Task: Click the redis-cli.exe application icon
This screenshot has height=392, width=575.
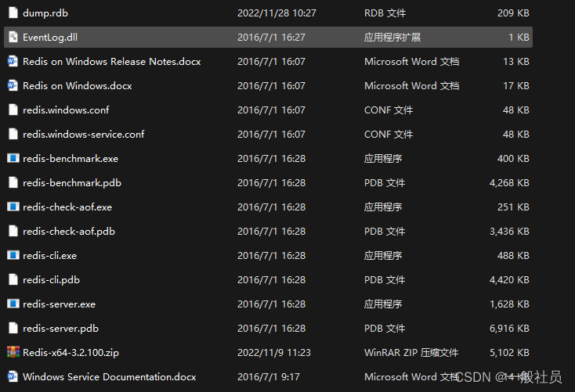Action: click(13, 255)
